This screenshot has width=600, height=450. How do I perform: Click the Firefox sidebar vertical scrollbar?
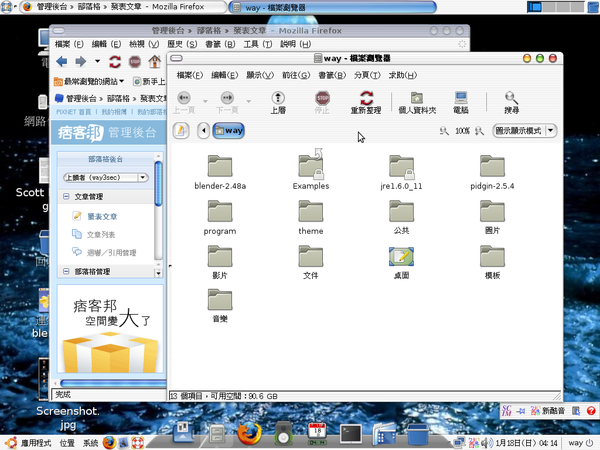[158, 184]
